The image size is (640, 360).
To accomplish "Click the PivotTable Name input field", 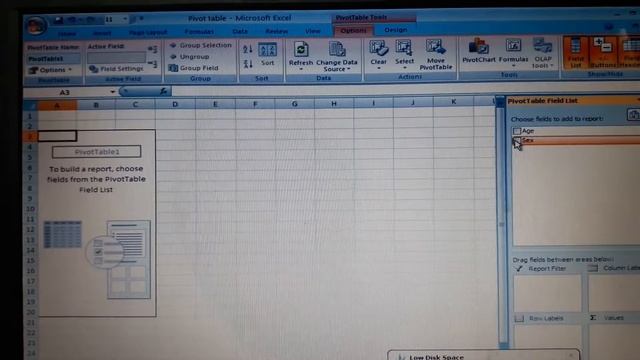I will click(53, 59).
